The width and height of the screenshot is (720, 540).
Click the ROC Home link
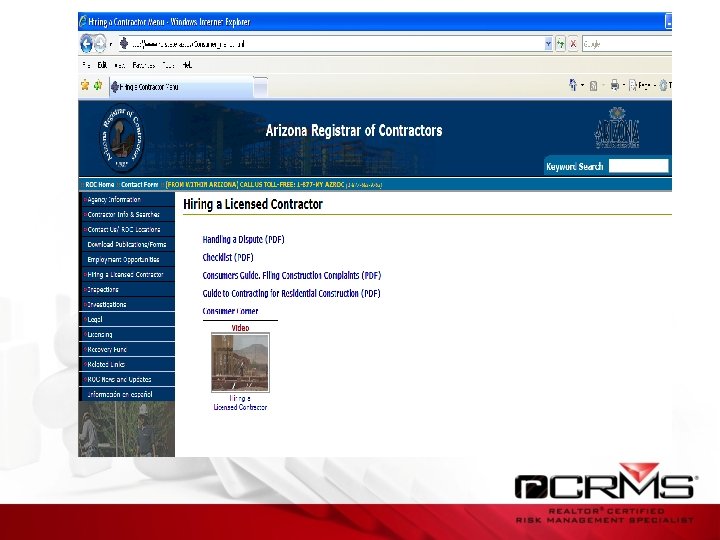100,185
